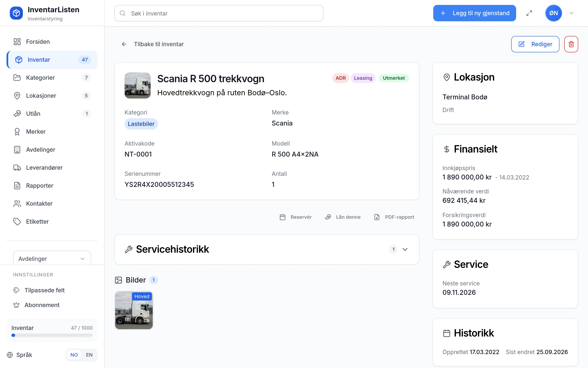588x368 pixels.
Task: Click the inventory usage progress bar
Action: 52,335
